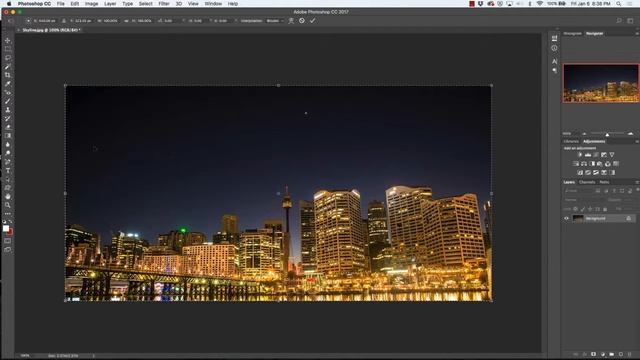Change Screen Mode icon in toolbar
The height and width of the screenshot is (360, 640).
[x=8, y=249]
